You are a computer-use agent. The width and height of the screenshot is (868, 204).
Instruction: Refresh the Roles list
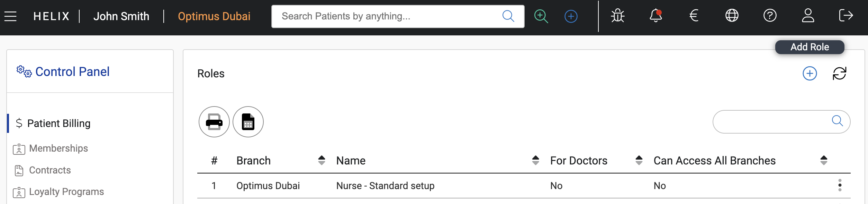coord(839,74)
